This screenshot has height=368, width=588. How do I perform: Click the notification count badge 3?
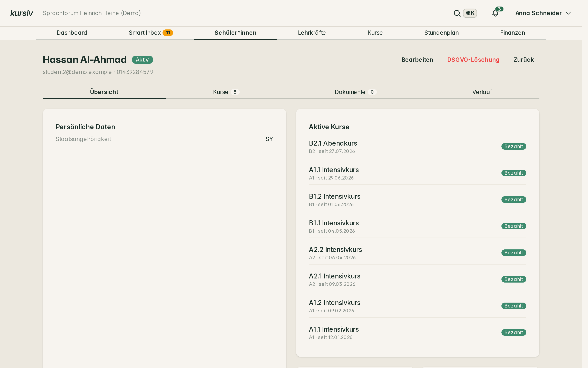point(499,9)
